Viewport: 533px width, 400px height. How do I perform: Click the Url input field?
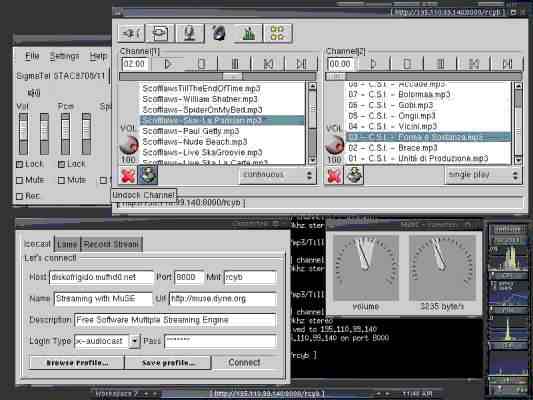coord(223,299)
